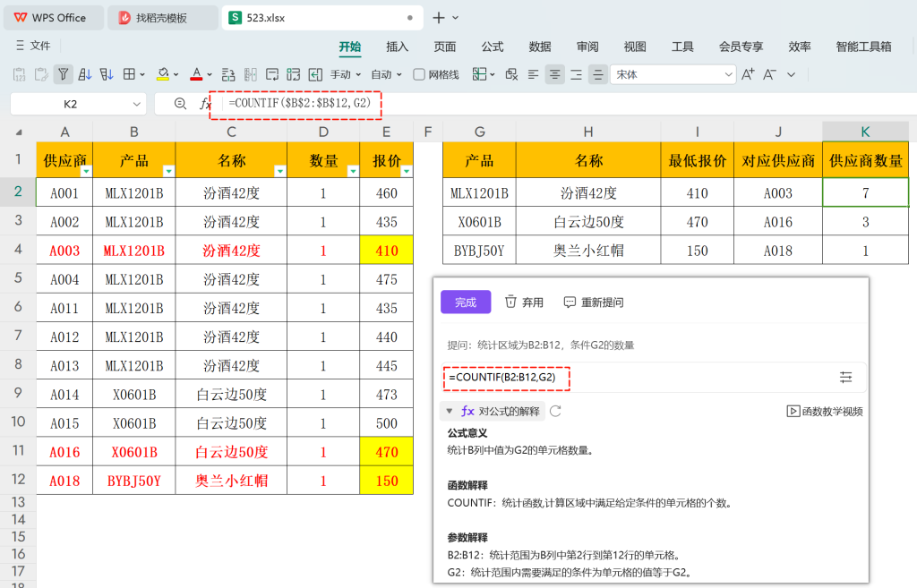The width and height of the screenshot is (917, 588).
Task: Click the trash icon for 弃用
Action: point(510,302)
